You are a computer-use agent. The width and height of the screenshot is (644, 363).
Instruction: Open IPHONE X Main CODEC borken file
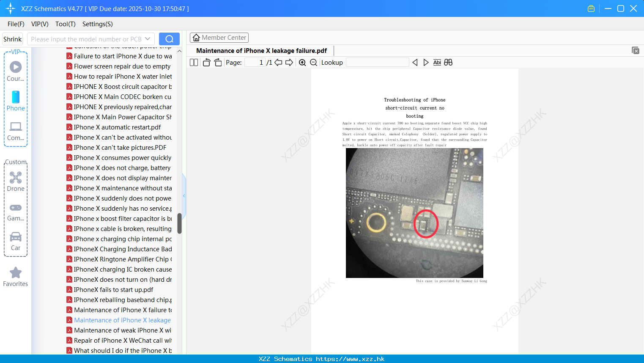[119, 97]
